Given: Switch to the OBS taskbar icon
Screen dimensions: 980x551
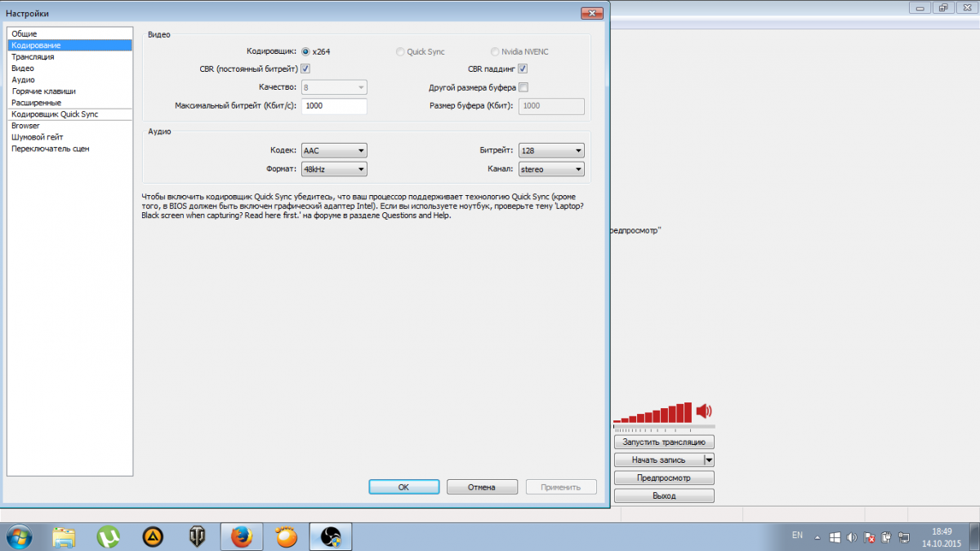Looking at the screenshot, I should click(x=331, y=536).
